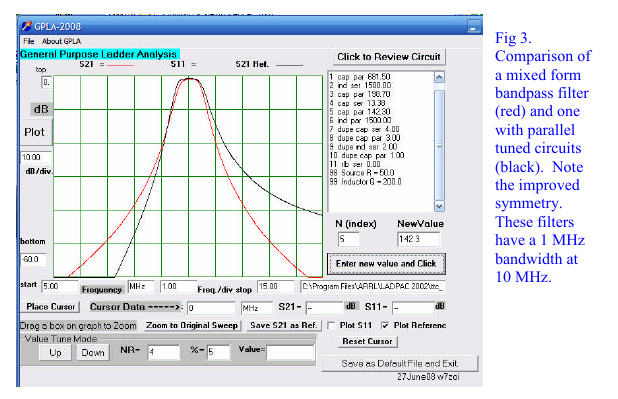Click the Up tune button
Viewport: 618px width, 399px height.
(55, 353)
